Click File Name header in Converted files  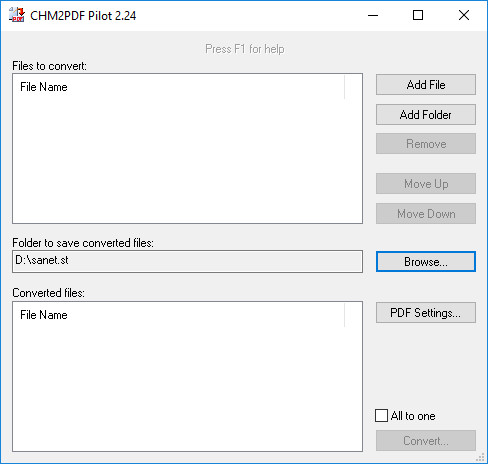point(44,315)
